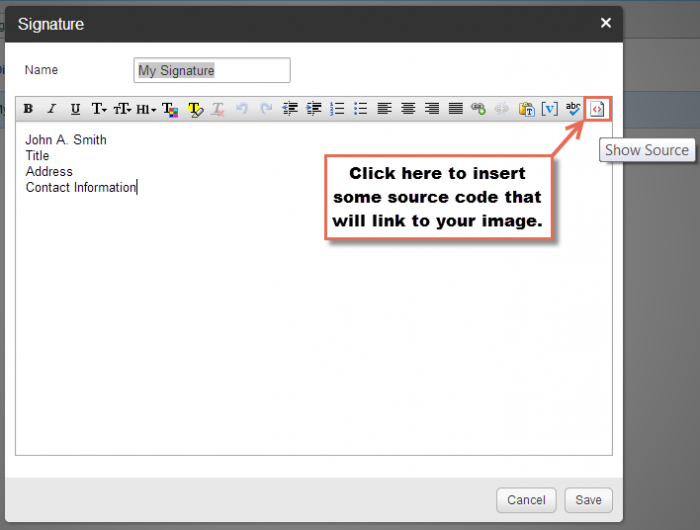Align text to the left
Screen dimensions: 700x530
[384, 109]
